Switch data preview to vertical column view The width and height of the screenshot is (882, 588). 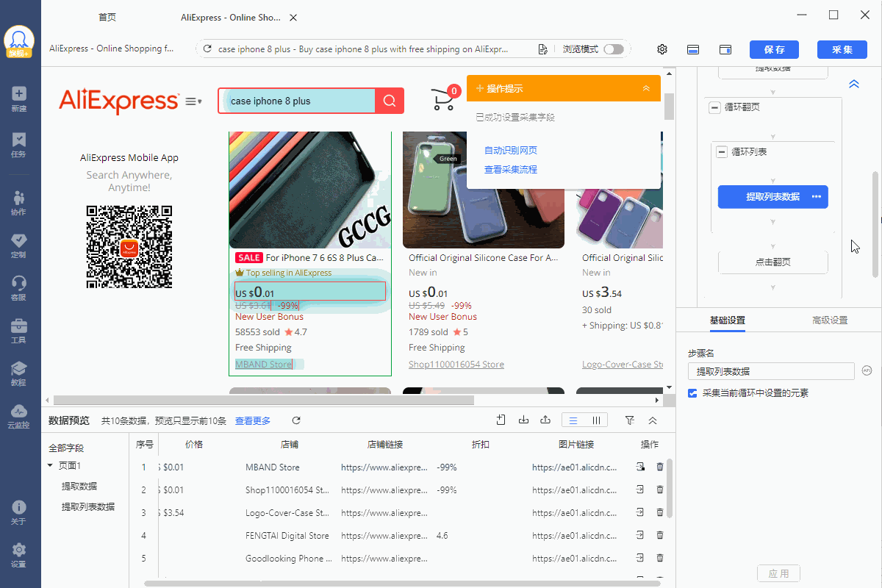596,420
